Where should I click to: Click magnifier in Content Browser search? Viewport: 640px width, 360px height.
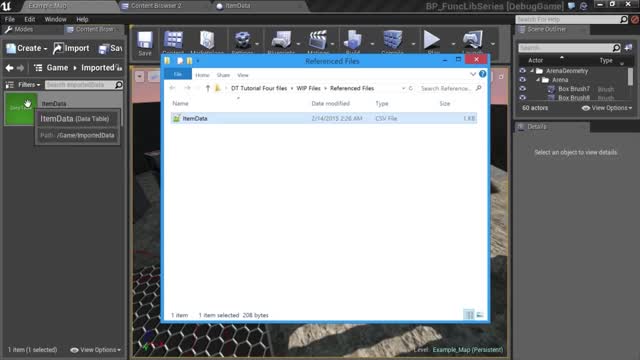pyautogui.click(x=118, y=84)
